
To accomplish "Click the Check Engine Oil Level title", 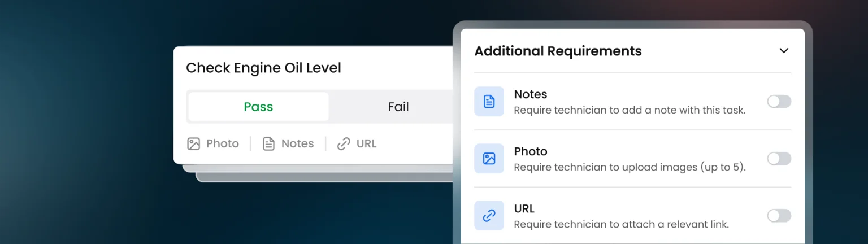I will [263, 68].
